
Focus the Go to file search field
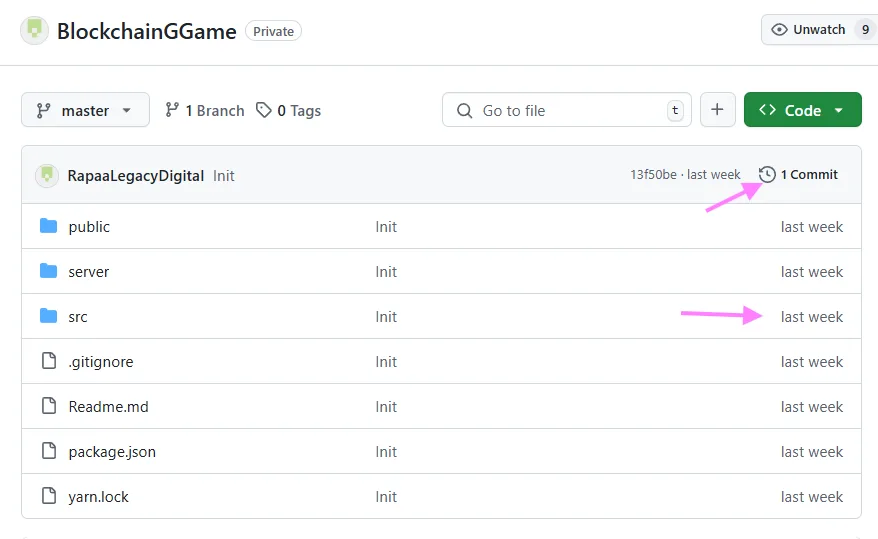pyautogui.click(x=567, y=110)
